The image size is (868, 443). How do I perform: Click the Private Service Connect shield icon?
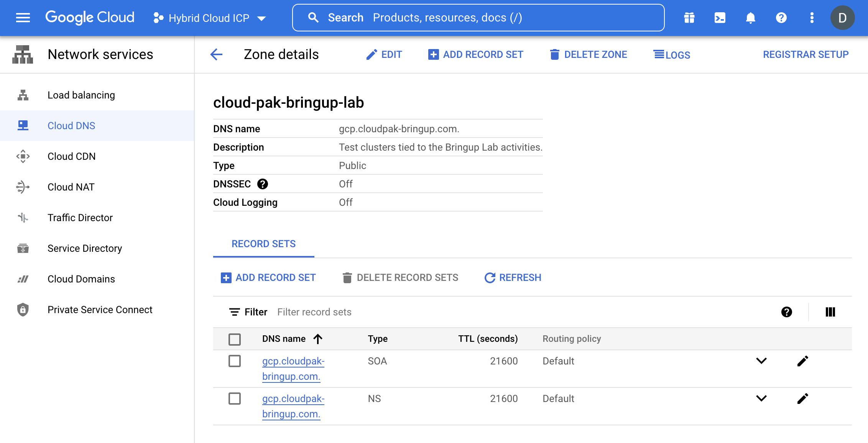pyautogui.click(x=23, y=310)
